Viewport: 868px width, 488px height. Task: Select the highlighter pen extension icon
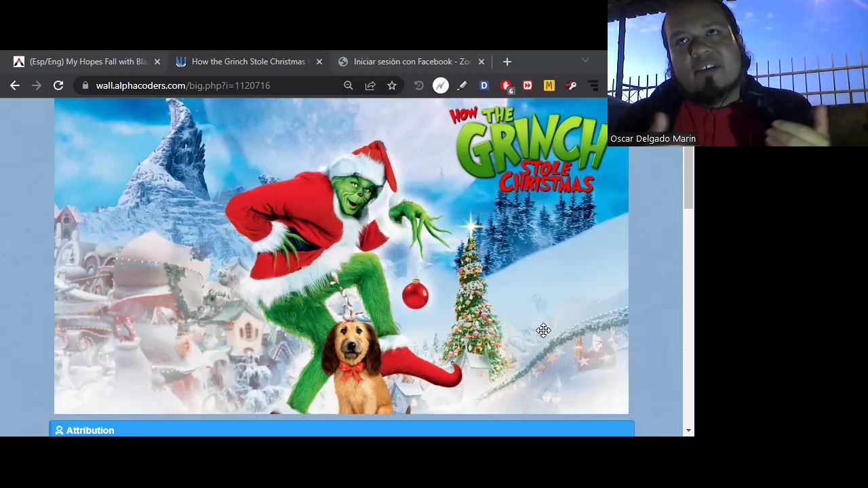pos(462,85)
